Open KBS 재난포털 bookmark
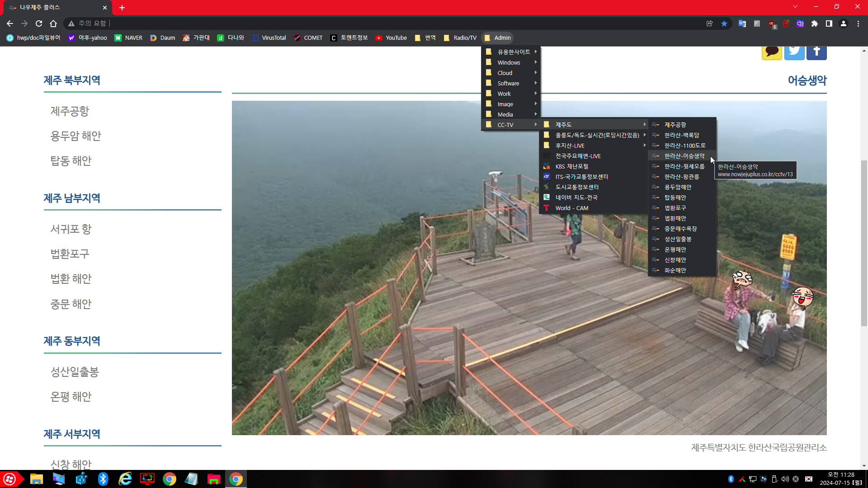This screenshot has width=868, height=488. 594,166
